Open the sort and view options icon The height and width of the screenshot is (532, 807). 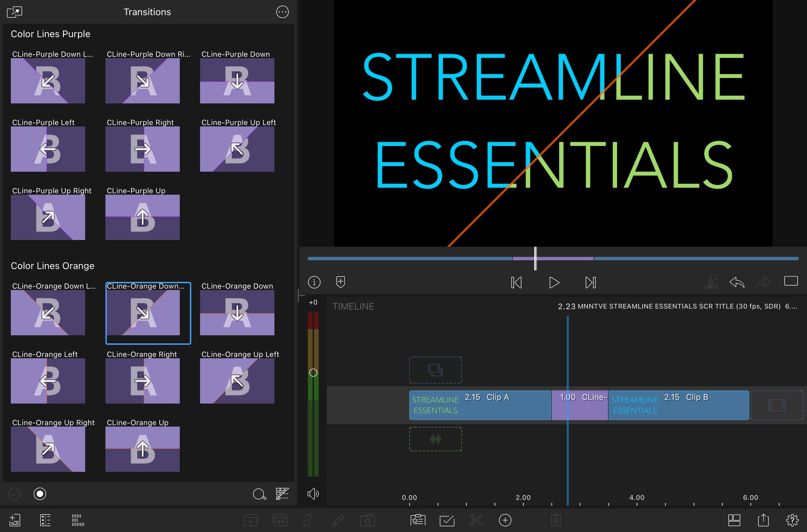tap(282, 493)
